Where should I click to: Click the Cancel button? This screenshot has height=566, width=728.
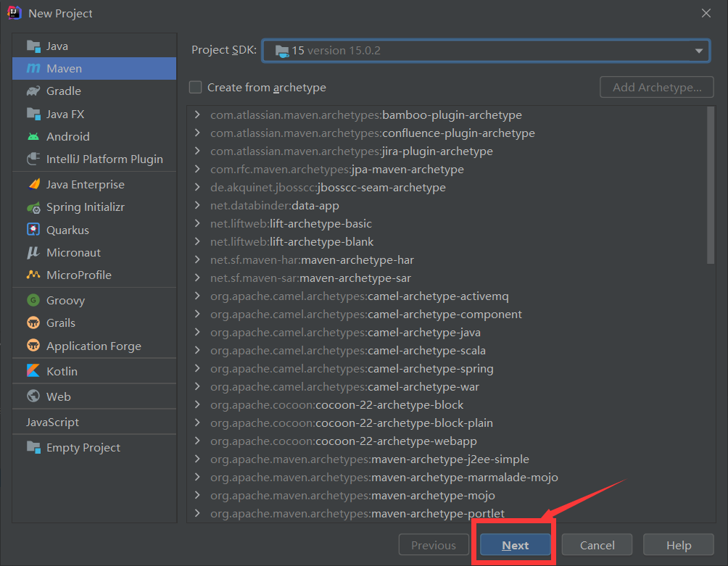click(597, 545)
